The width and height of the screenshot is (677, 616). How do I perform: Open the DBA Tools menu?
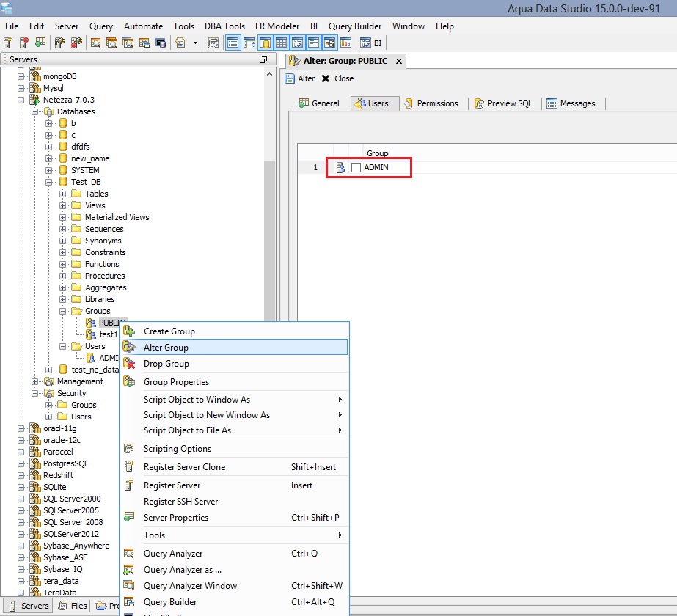coord(224,26)
